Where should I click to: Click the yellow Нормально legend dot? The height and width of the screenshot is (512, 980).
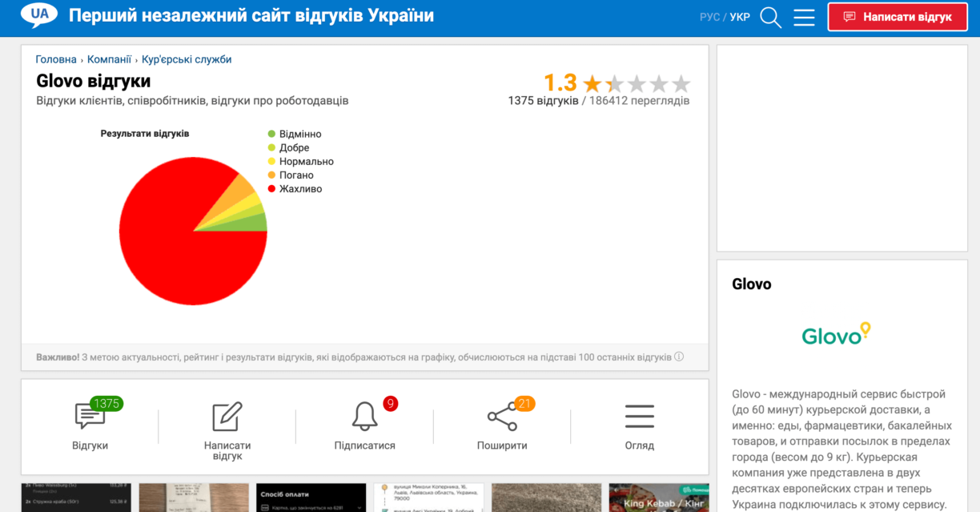[x=271, y=161]
